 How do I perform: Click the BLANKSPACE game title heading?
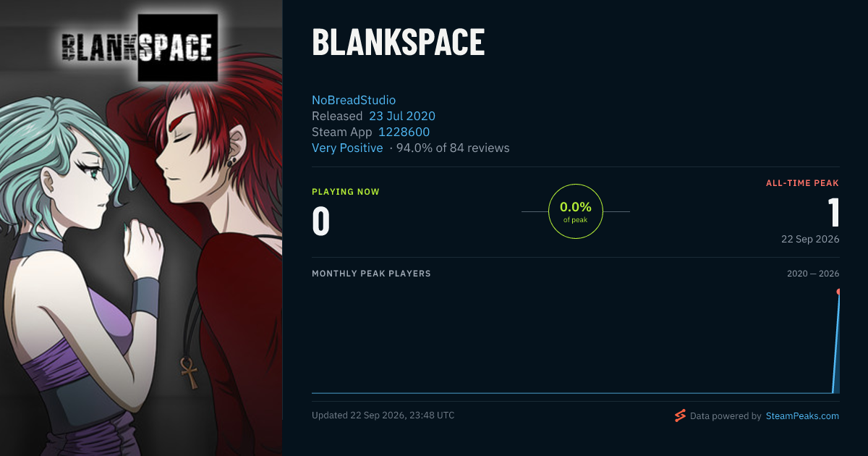[x=398, y=43]
